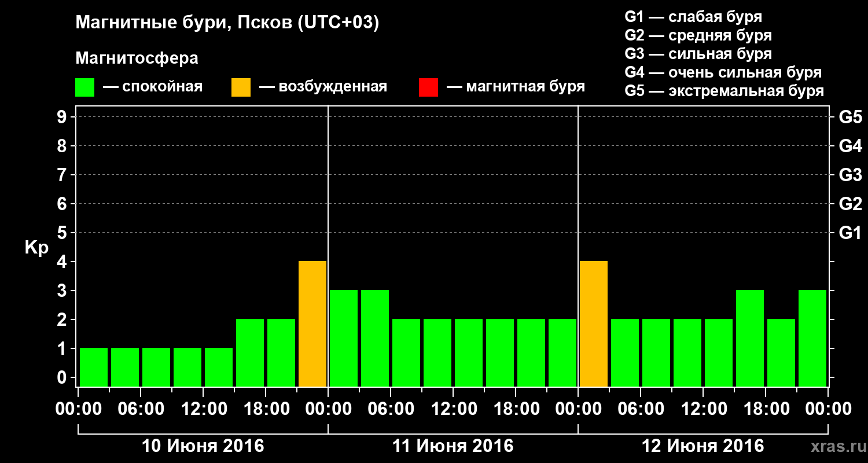The height and width of the screenshot is (463, 868).
Task: Click the '18:00' time label above 12 Июня
Action: tap(766, 409)
